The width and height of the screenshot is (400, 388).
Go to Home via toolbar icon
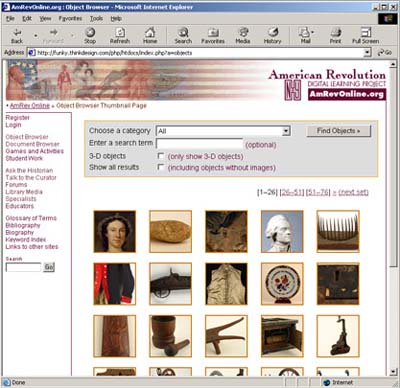[150, 36]
